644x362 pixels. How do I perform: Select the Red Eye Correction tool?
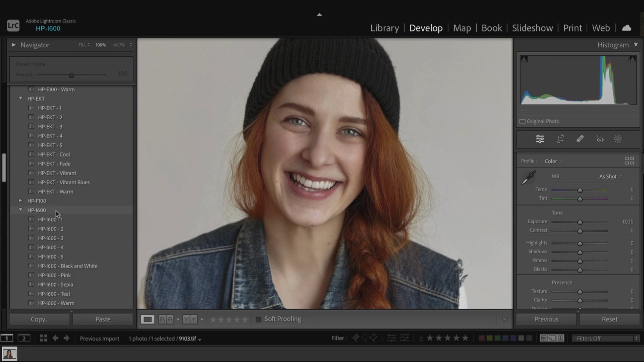click(x=600, y=139)
